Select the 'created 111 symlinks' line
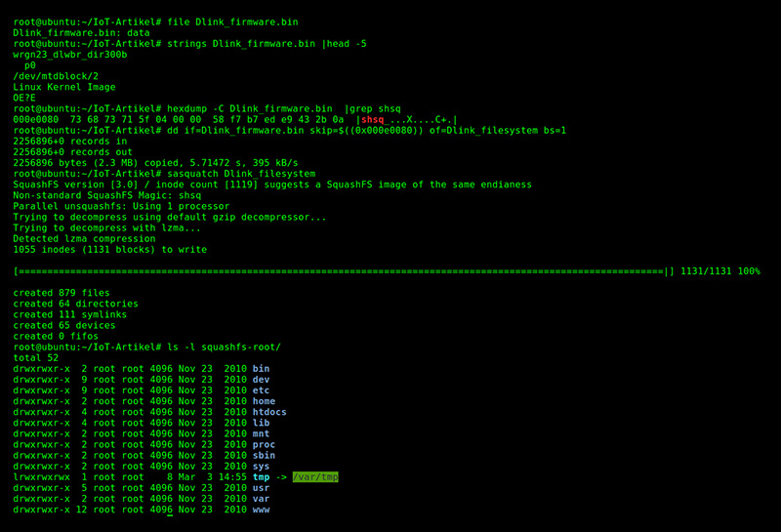Image resolution: width=781 pixels, height=532 pixels. point(69,315)
